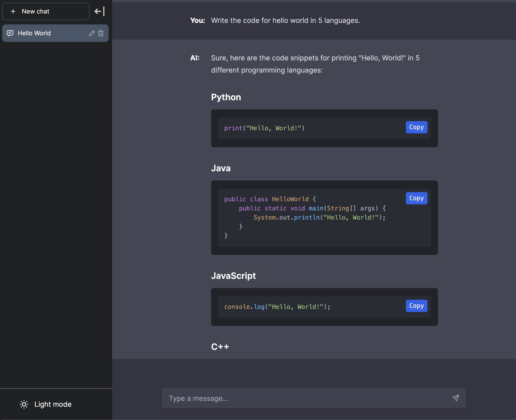
Task: Copy the Python code snippet
Action: click(x=416, y=127)
